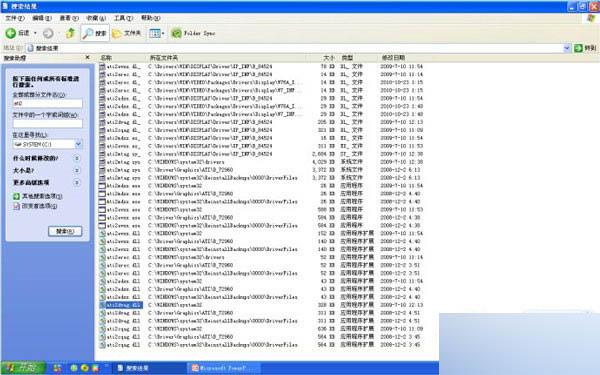Switch to the Microsoft PowerPoint taskbar button

(x=224, y=368)
